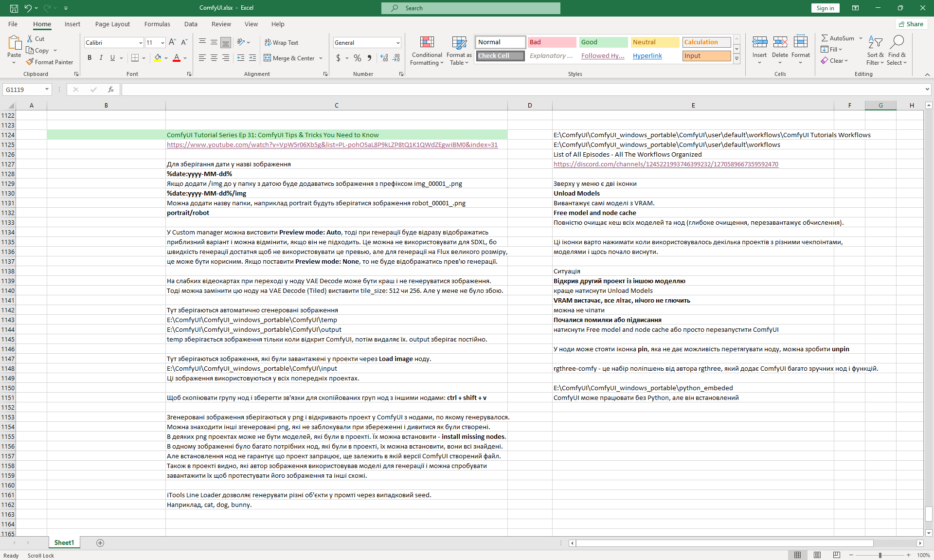The height and width of the screenshot is (560, 934).
Task: Expand the Name Box dropdown arrow
Action: (x=47, y=90)
